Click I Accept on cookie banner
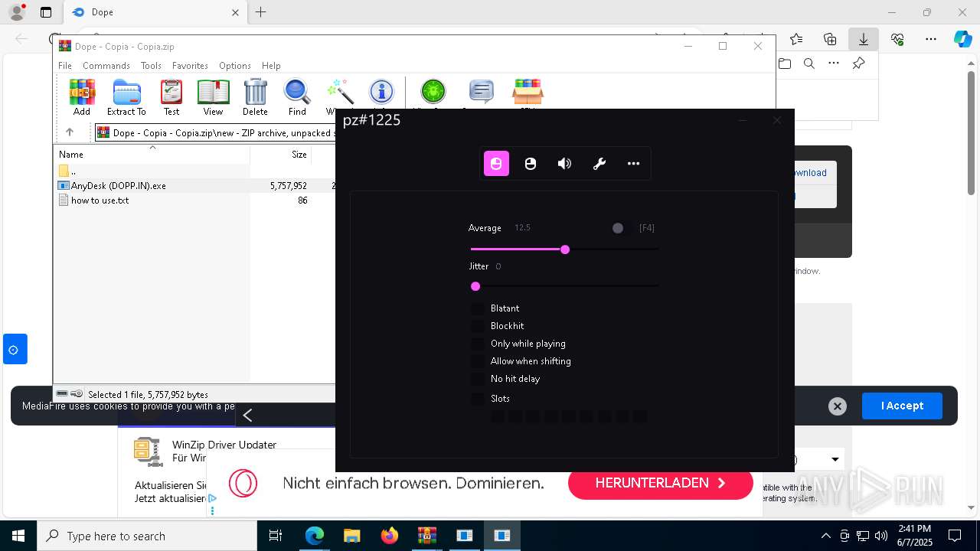 coord(902,406)
